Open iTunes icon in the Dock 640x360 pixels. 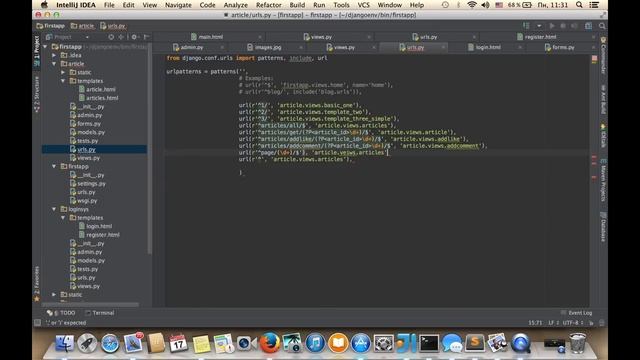click(315, 343)
